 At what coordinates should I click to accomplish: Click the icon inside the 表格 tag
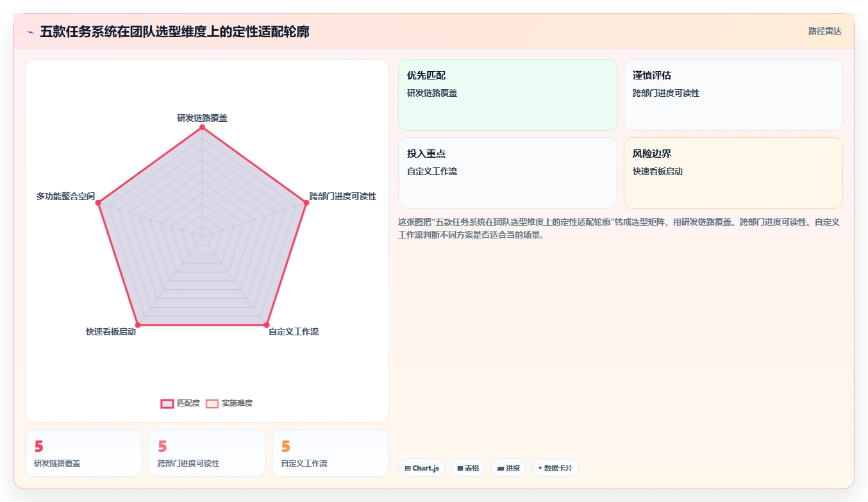[x=460, y=469]
